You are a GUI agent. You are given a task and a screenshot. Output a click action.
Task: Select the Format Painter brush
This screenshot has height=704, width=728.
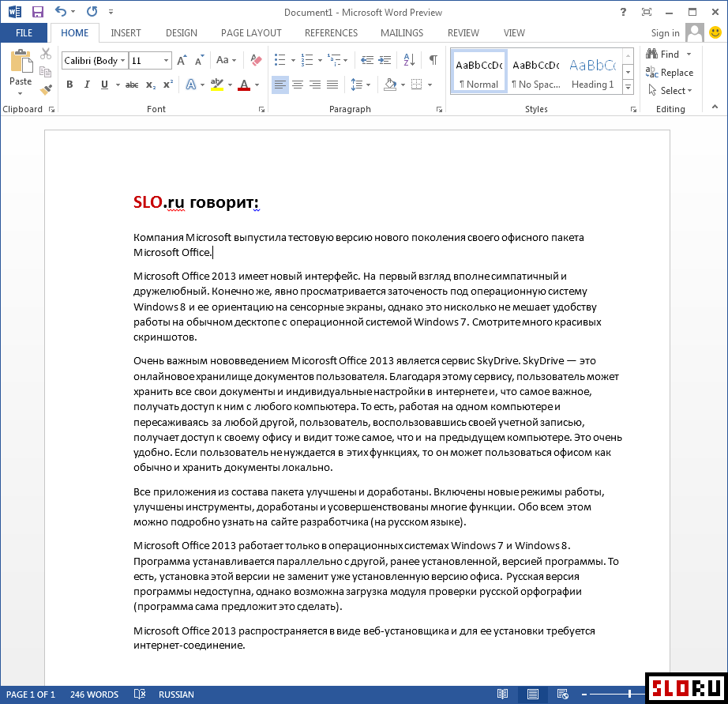pos(46,89)
